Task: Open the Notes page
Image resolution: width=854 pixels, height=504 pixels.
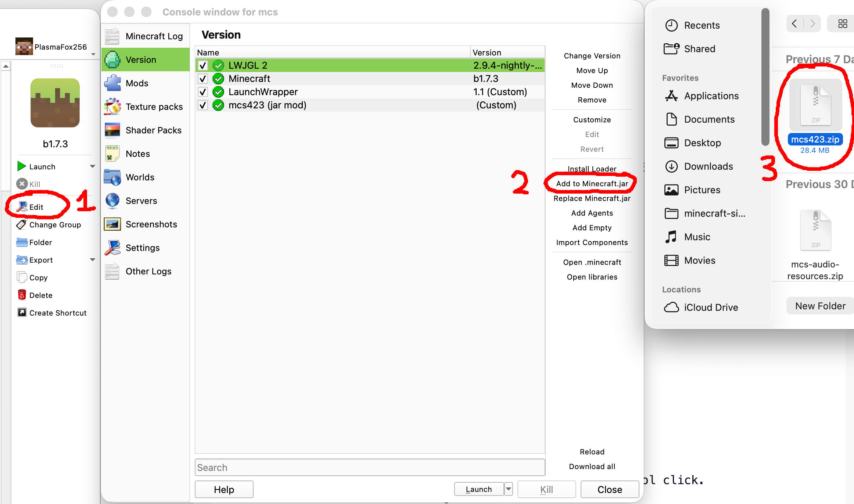Action: [x=146, y=154]
